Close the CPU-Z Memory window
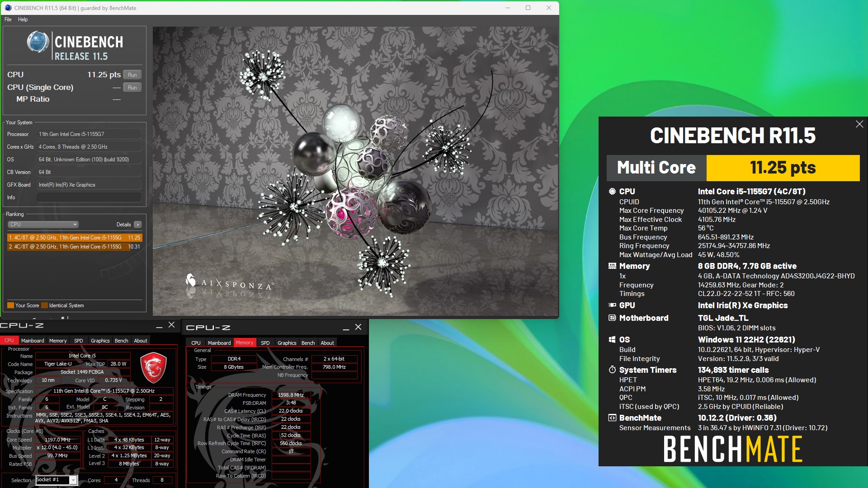Screen dimensions: 868x488 click(358, 327)
